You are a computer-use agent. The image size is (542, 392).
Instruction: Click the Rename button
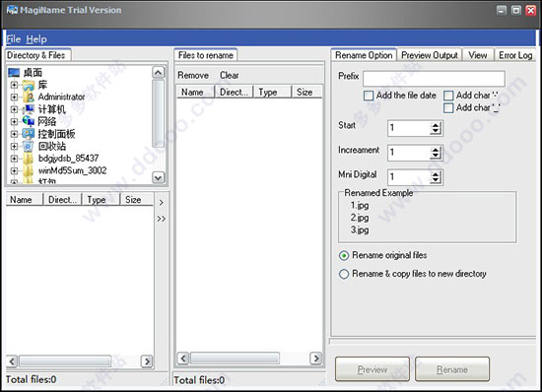coord(452,369)
